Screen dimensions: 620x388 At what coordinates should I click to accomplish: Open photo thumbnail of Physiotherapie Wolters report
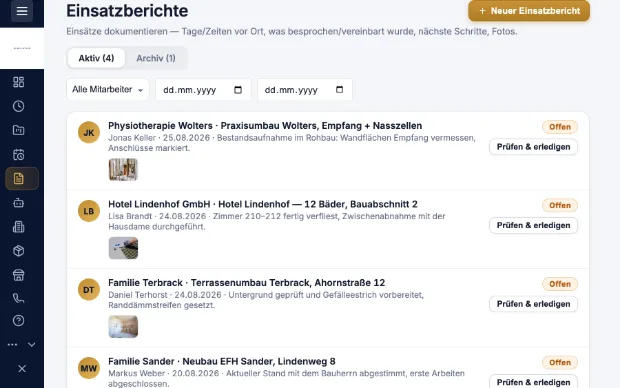pyautogui.click(x=123, y=169)
